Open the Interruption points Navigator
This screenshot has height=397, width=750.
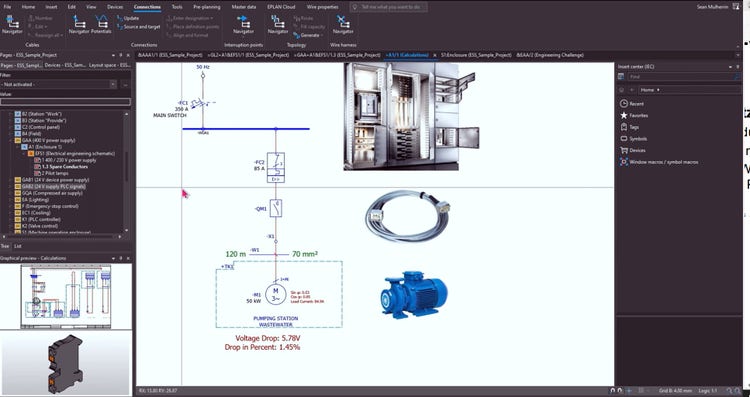point(243,25)
